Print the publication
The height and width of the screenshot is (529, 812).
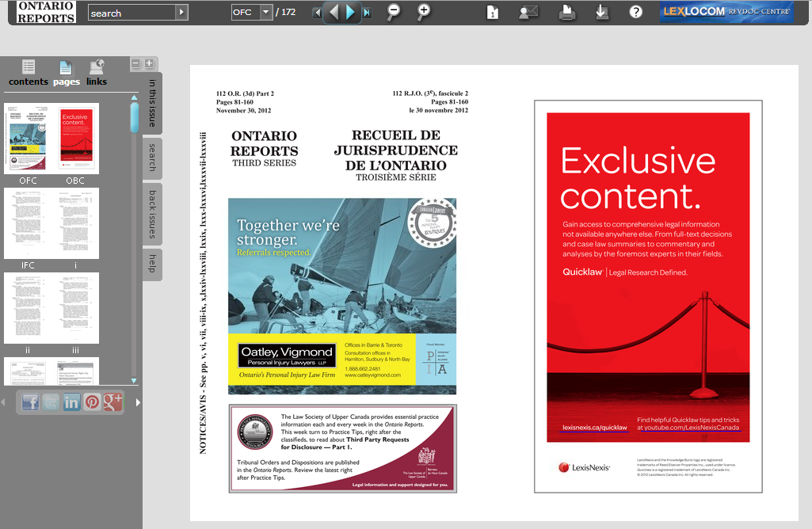pyautogui.click(x=566, y=12)
